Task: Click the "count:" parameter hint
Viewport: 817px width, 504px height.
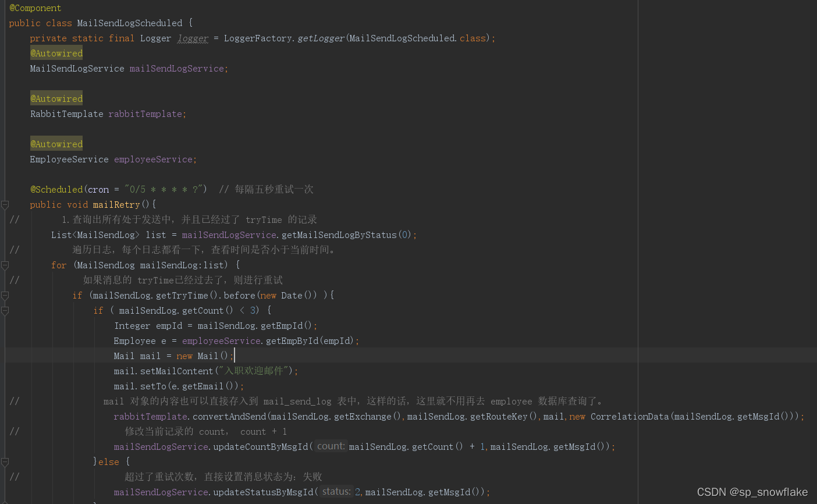Action: pos(331,446)
